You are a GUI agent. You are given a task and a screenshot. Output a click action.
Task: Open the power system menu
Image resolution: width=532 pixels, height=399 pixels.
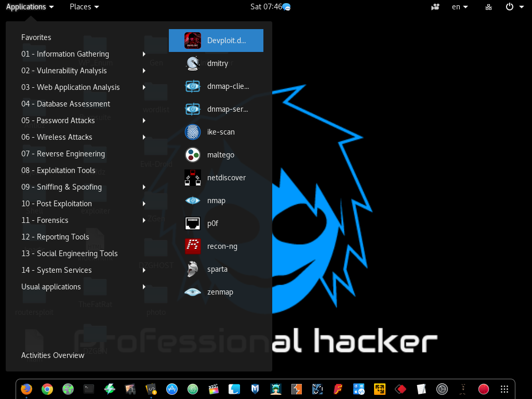pos(515,7)
